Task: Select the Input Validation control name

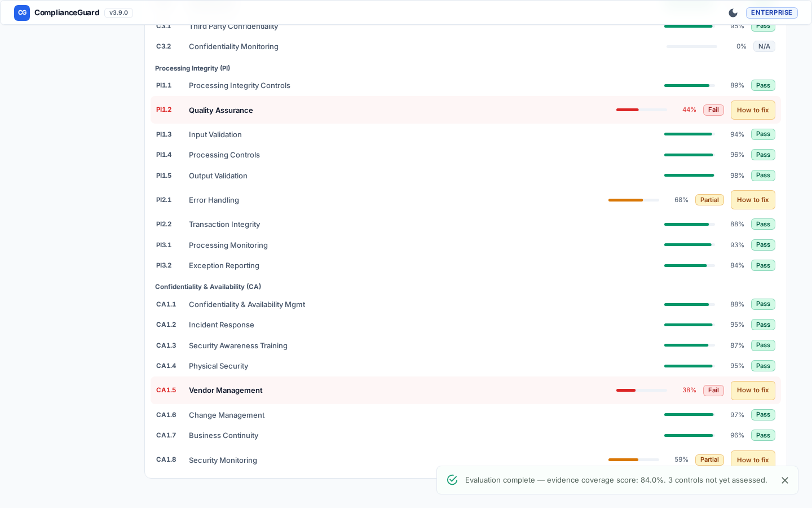Action: pyautogui.click(x=215, y=134)
